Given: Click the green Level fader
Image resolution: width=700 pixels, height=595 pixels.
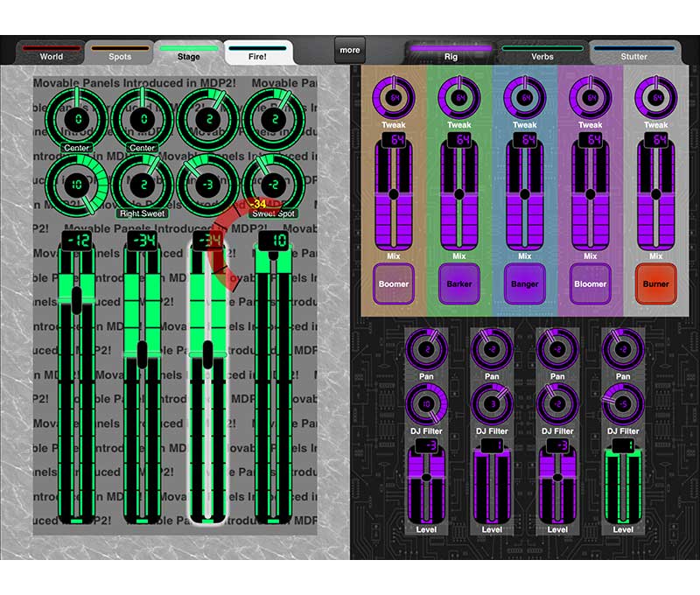Looking at the screenshot, I should click(623, 481).
